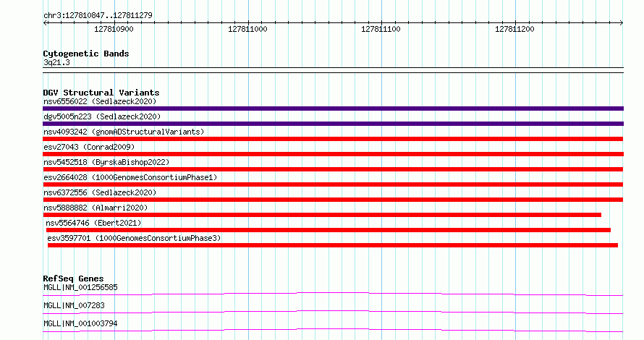Open variant label esv27043 (Conrad2009)
This screenshot has width=644, height=340.
(89, 147)
